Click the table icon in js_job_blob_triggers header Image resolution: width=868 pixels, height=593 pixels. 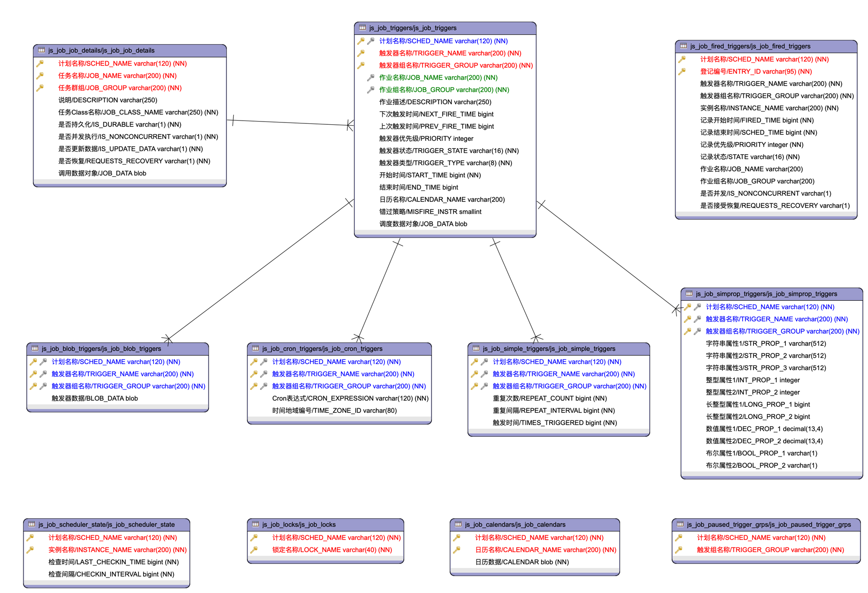[x=35, y=349]
